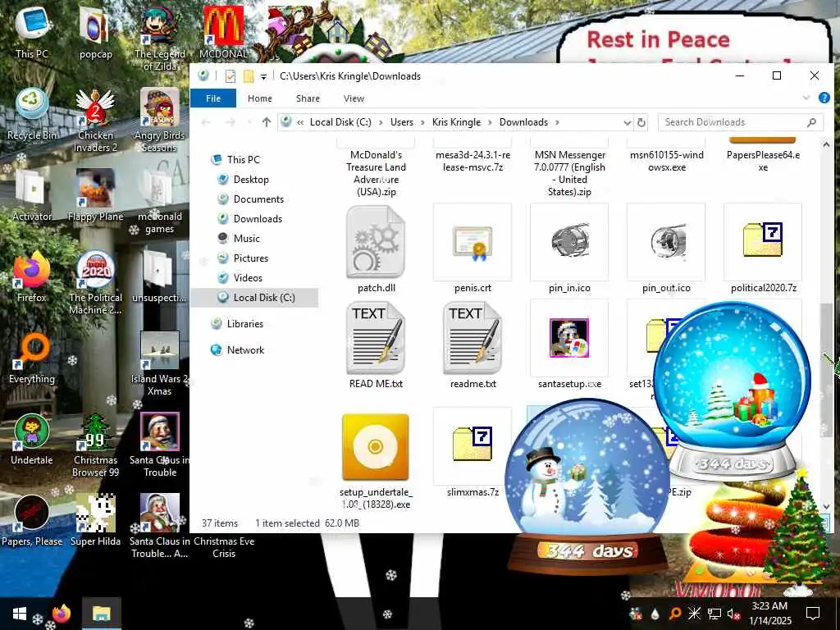Select Network in the navigation pane
840x630 pixels.
[245, 350]
